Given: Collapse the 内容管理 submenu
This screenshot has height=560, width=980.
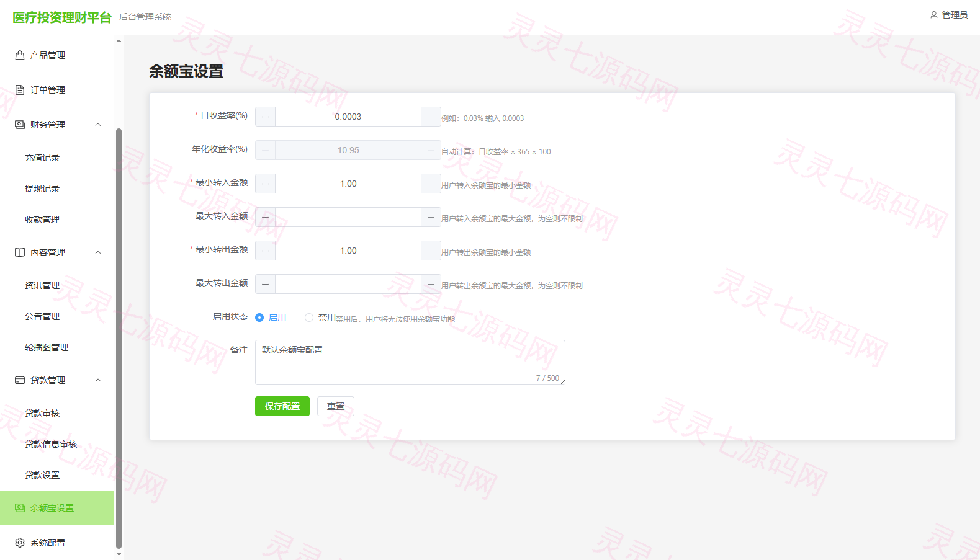Looking at the screenshot, I should pyautogui.click(x=98, y=252).
